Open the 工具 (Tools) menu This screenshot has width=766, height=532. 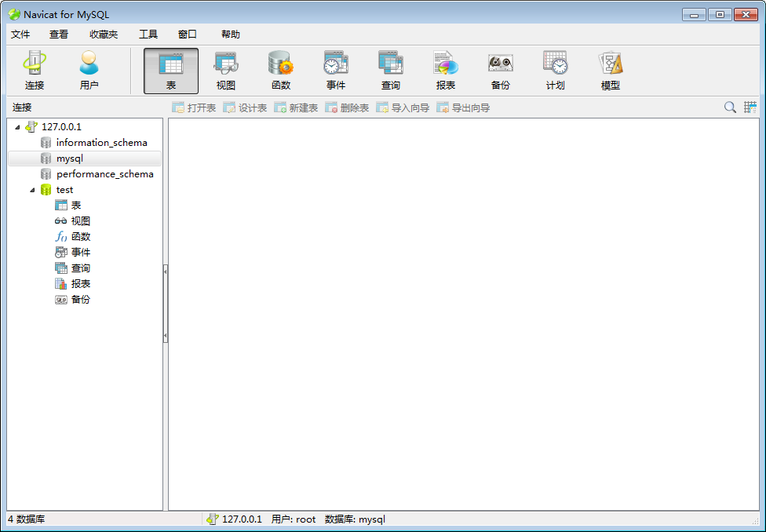click(148, 35)
